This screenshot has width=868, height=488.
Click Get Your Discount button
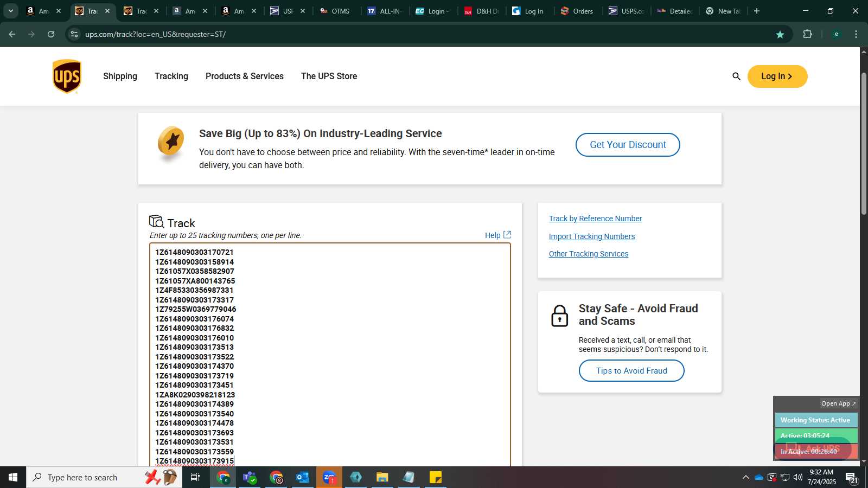click(x=628, y=145)
